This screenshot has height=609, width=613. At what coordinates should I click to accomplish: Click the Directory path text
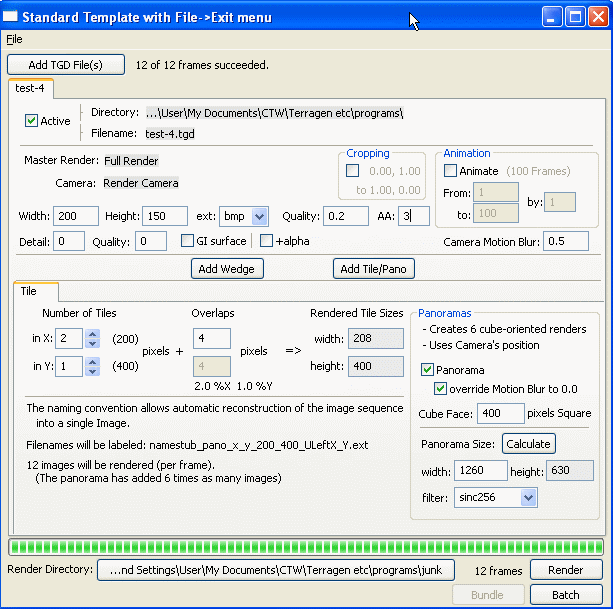point(274,113)
